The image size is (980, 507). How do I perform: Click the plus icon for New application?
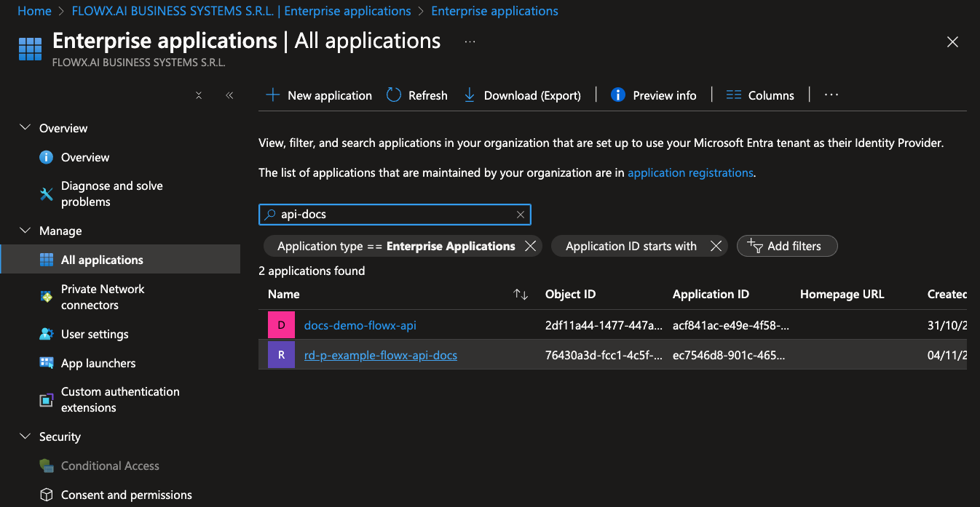point(272,95)
